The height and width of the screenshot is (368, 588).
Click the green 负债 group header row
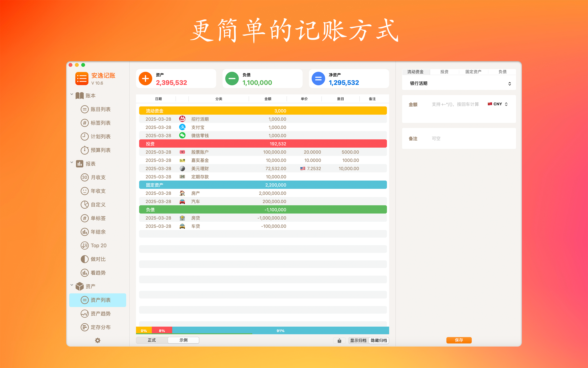click(263, 210)
